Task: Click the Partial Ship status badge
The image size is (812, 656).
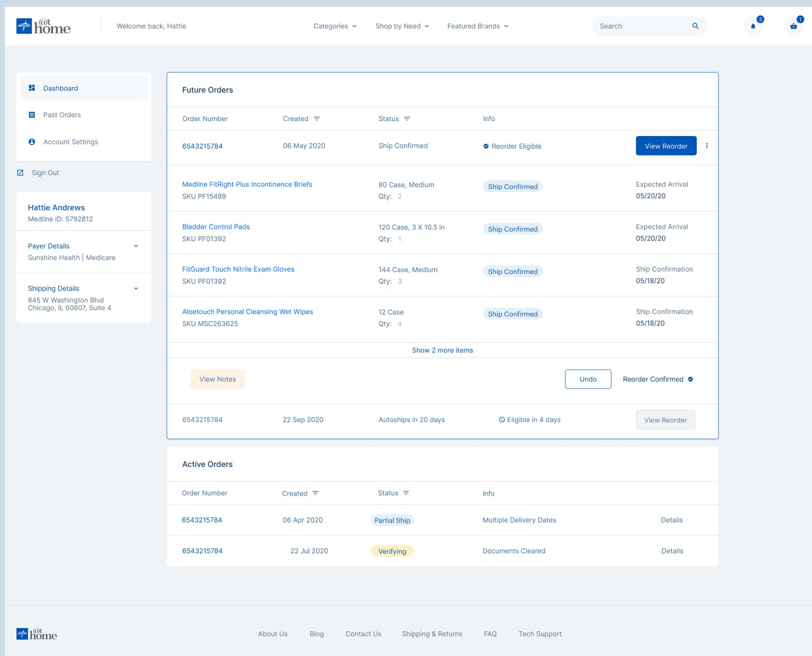Action: click(x=392, y=520)
